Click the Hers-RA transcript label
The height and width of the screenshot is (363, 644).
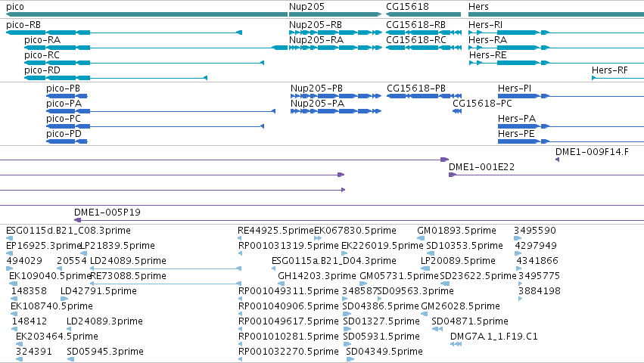[487, 40]
